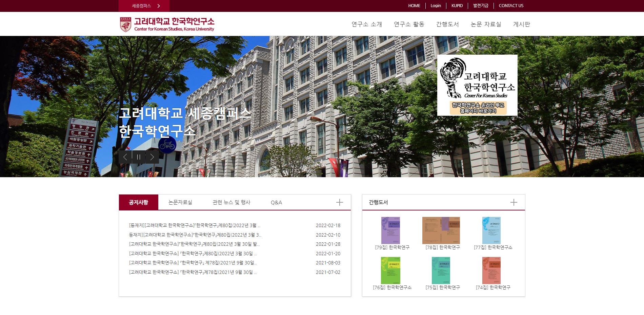Open volume 79 purple book cover
Screen dimensions: 644x315
point(390,230)
